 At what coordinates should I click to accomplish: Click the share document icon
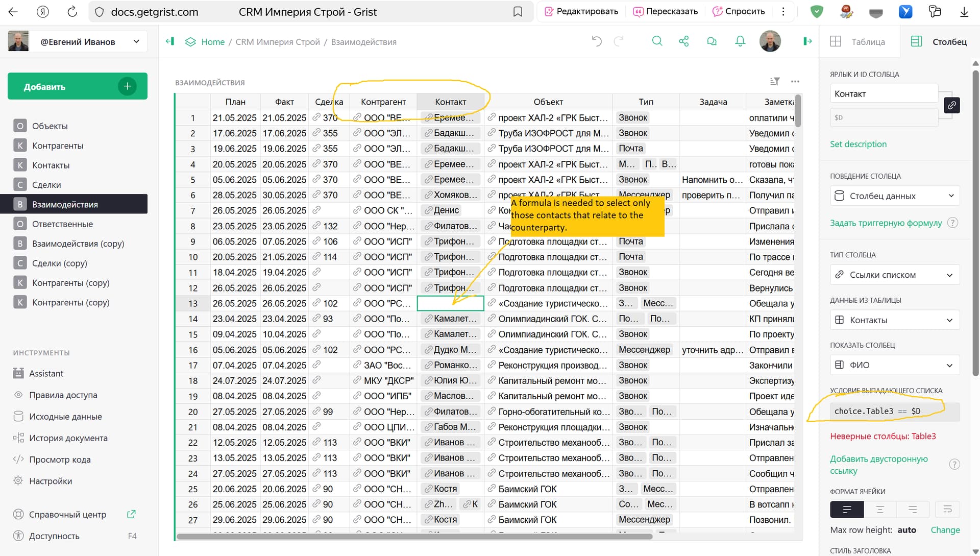684,41
